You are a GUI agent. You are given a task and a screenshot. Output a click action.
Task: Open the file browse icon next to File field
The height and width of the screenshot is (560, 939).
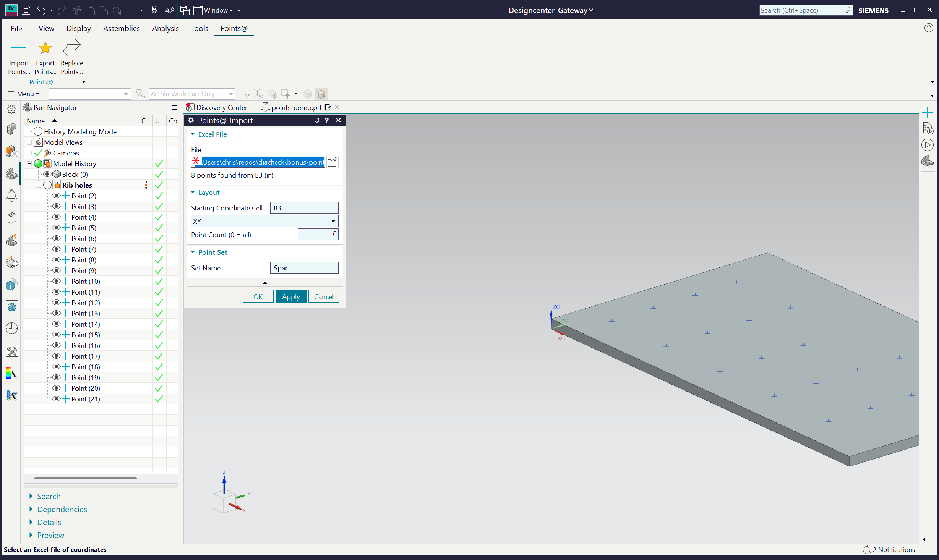point(332,162)
